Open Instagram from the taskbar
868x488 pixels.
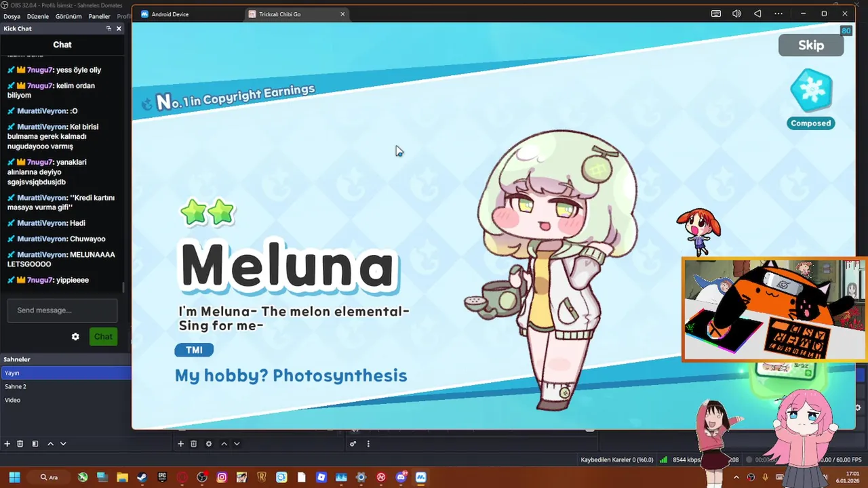222,477
